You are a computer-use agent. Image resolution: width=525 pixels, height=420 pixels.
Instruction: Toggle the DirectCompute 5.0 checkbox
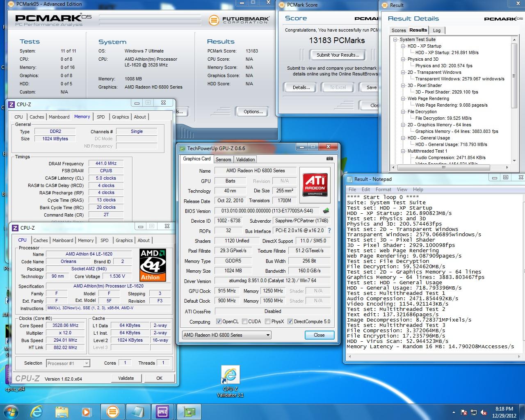pos(290,322)
